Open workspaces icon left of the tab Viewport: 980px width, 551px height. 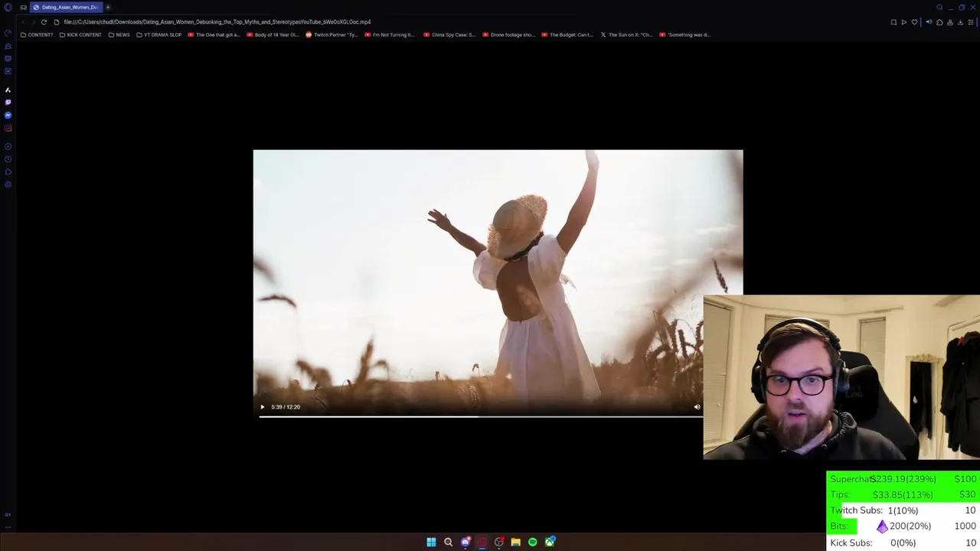pyautogui.click(x=23, y=7)
